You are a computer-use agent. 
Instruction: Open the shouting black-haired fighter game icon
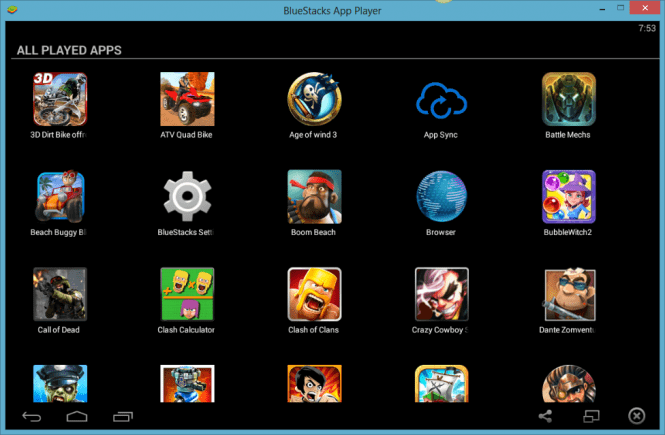[314, 384]
